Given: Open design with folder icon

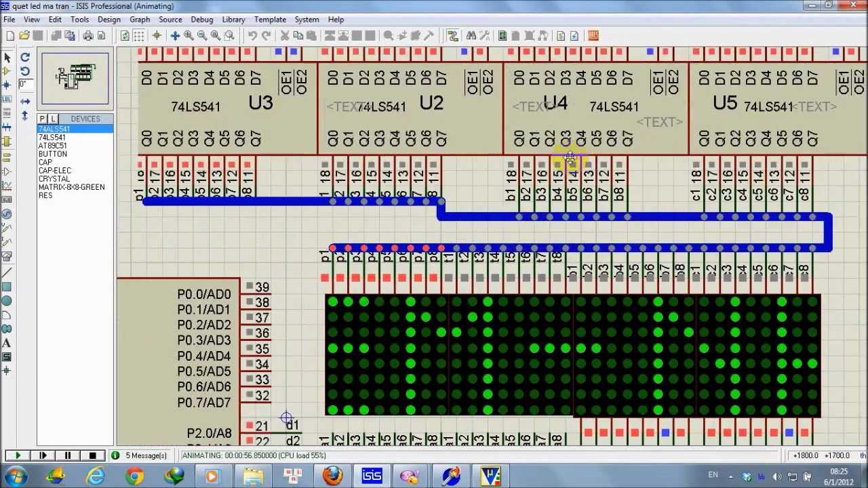Looking at the screenshot, I should coord(24,36).
